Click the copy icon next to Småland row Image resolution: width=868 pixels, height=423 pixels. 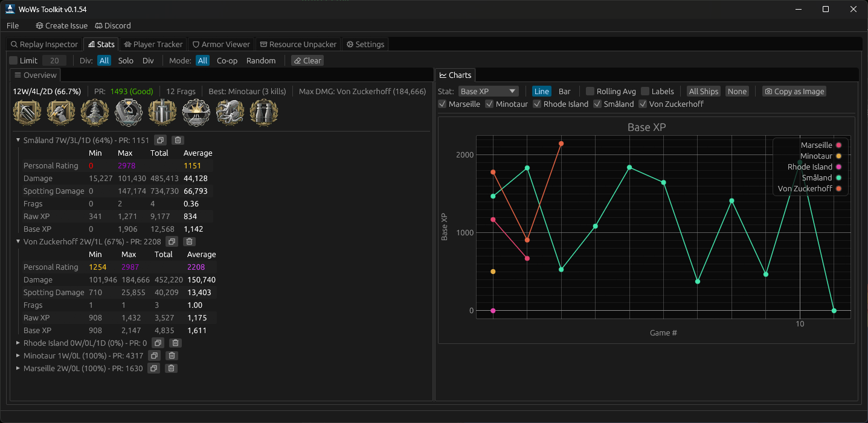pyautogui.click(x=160, y=139)
